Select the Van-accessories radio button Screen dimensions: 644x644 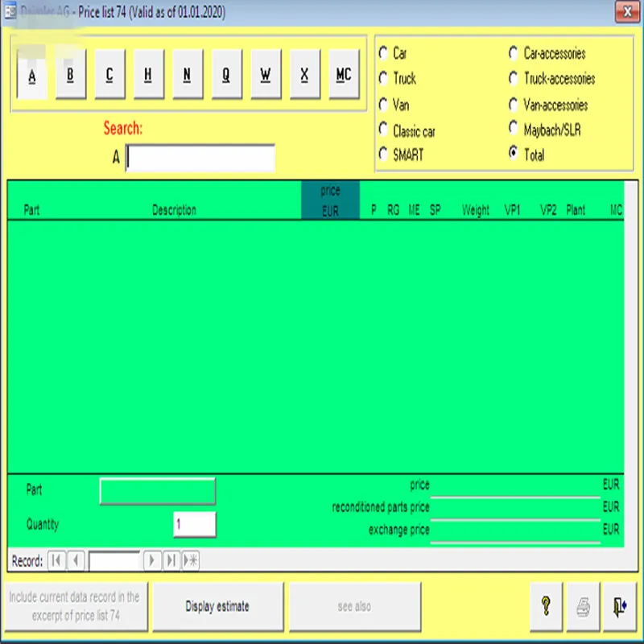(514, 105)
